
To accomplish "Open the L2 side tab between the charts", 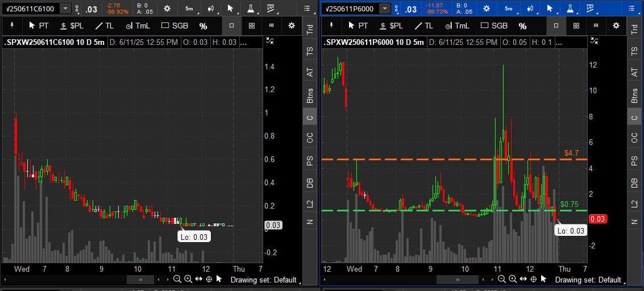I will click(x=310, y=203).
